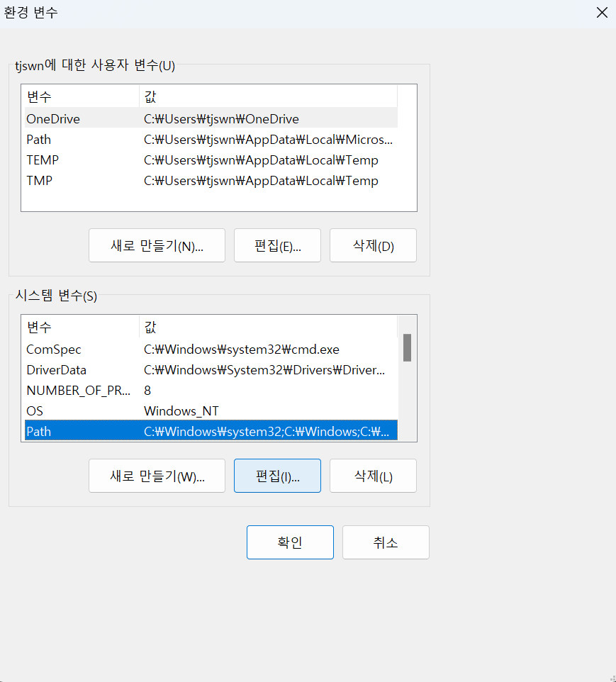This screenshot has height=682, width=616.
Task: Click 삭제(D) for user variables
Action: [x=373, y=246]
